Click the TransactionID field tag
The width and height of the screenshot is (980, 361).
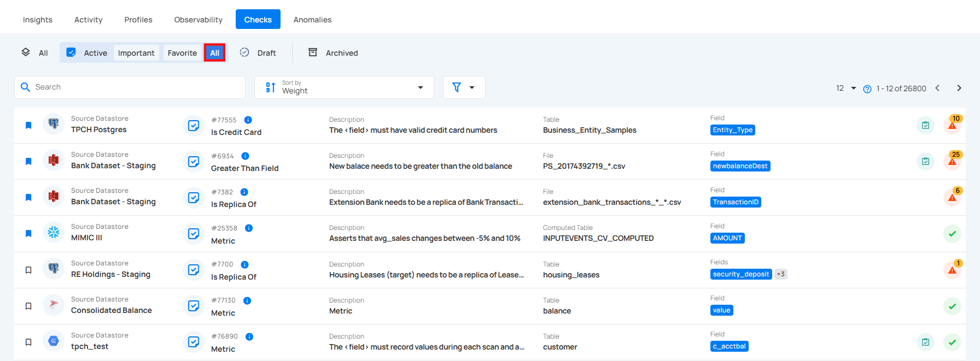(736, 202)
